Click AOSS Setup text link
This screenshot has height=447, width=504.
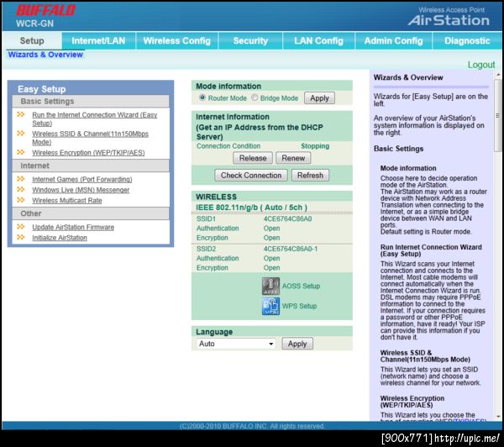coord(301,286)
